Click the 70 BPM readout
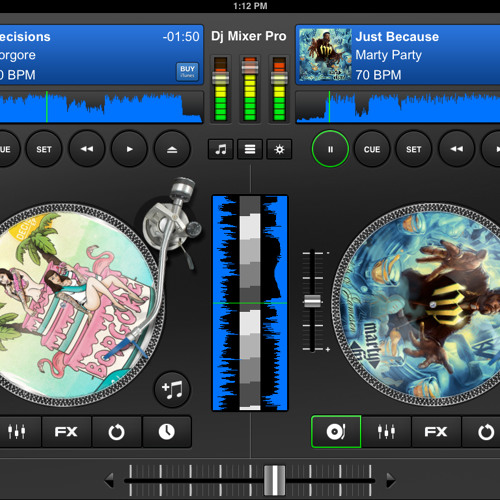The width and height of the screenshot is (500, 500). [x=378, y=75]
